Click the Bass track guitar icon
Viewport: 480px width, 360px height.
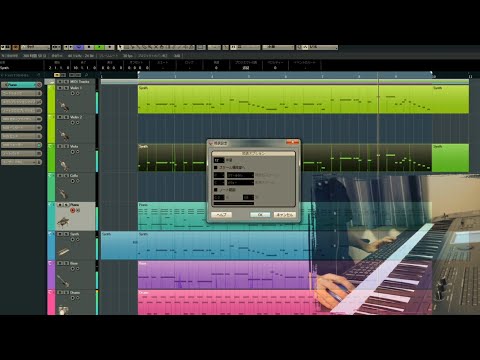[63, 281]
